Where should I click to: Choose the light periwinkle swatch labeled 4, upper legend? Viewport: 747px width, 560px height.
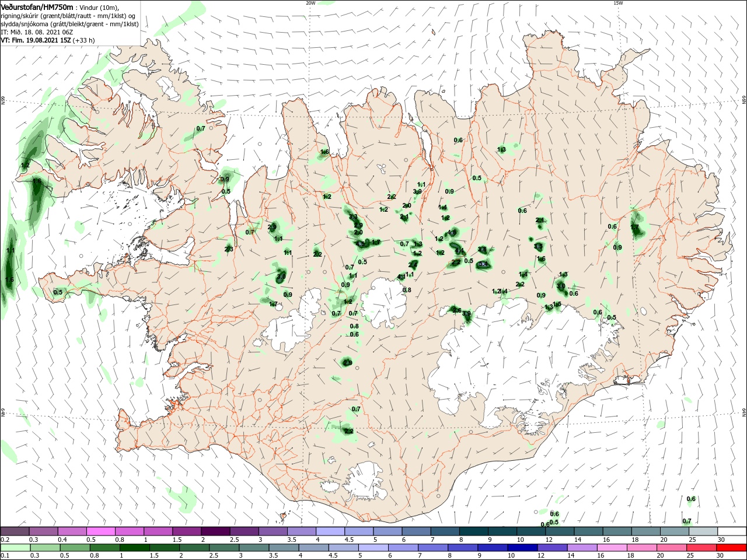[330, 531]
